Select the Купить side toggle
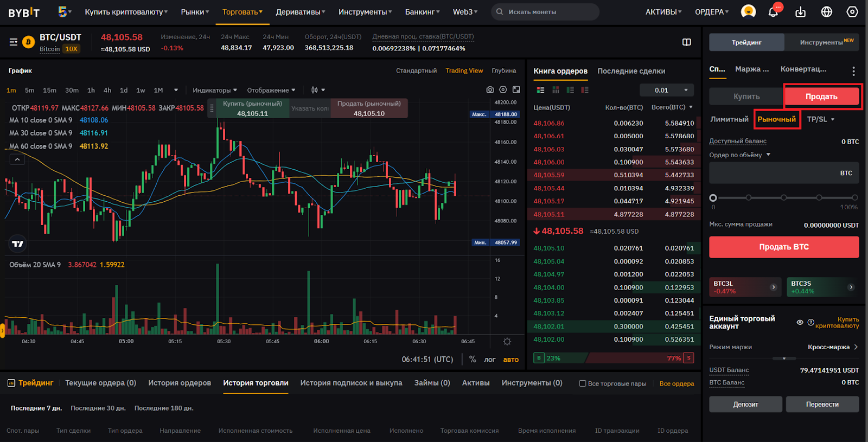 [x=746, y=97]
